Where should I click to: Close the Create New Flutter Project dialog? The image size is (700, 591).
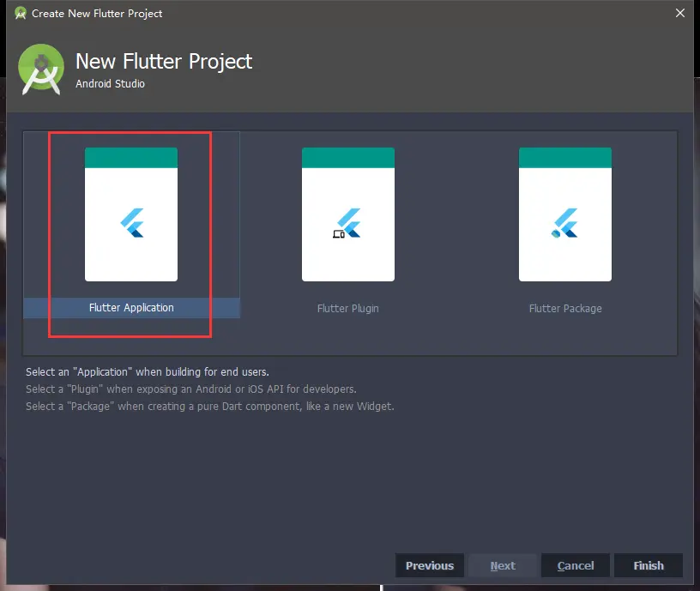pyautogui.click(x=680, y=13)
